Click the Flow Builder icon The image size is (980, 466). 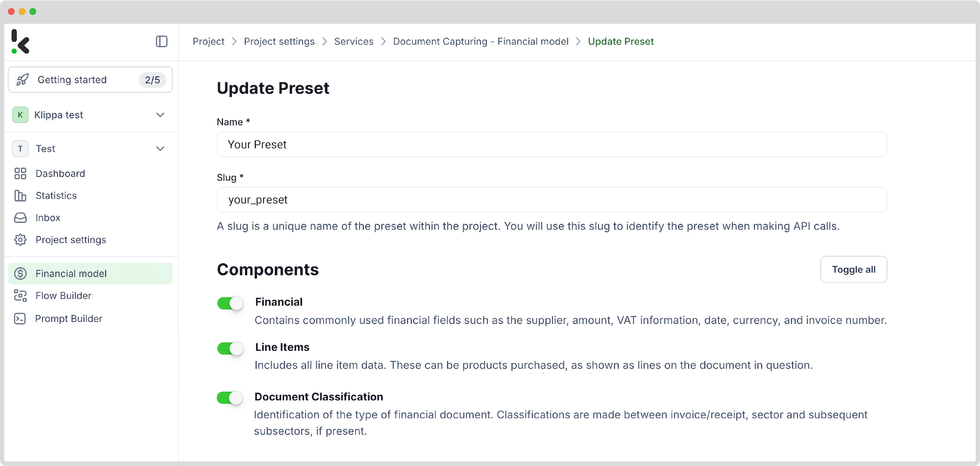point(20,296)
